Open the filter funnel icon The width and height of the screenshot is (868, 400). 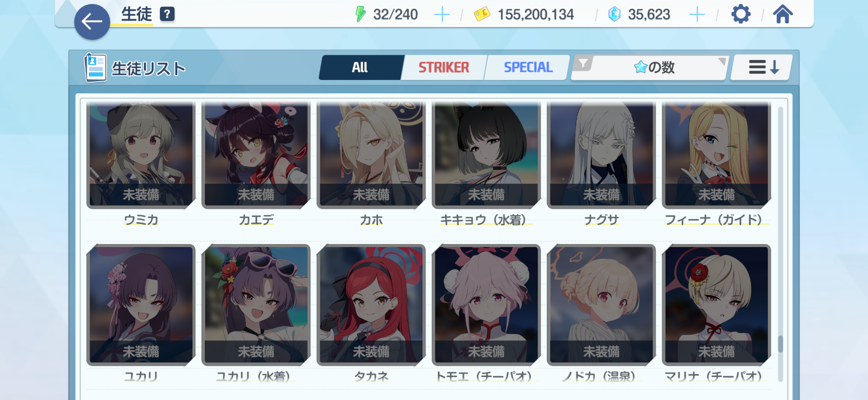(x=583, y=63)
